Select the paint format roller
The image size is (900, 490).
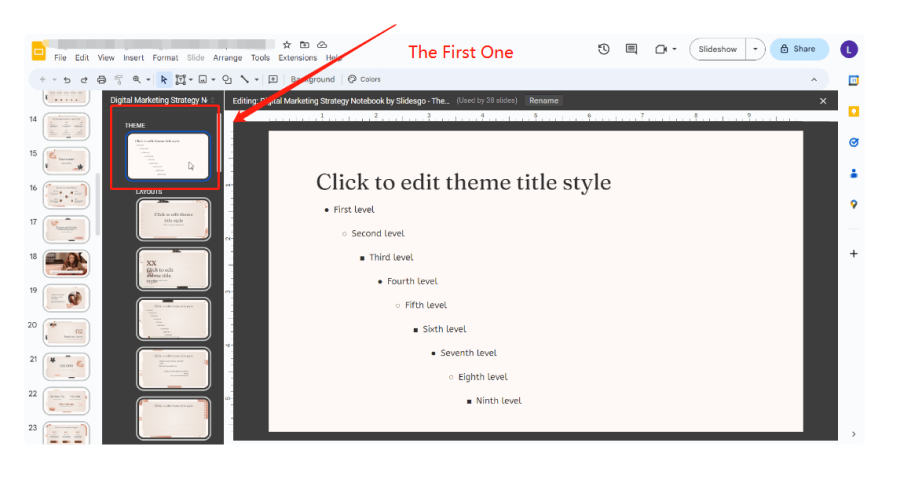[x=119, y=80]
